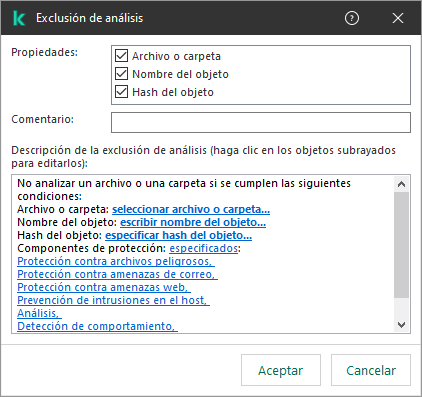
Task: Open help with the question mark icon
Action: [x=352, y=18]
